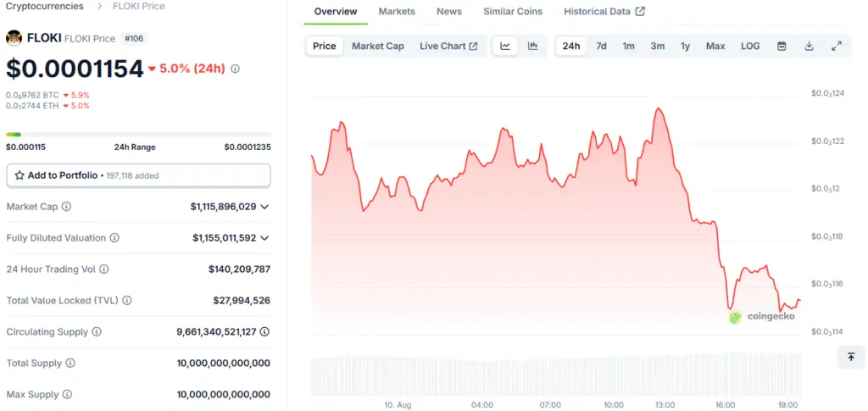
Task: Click the 10,000,000,000,000 Max Supply value
Action: pyautogui.click(x=224, y=394)
